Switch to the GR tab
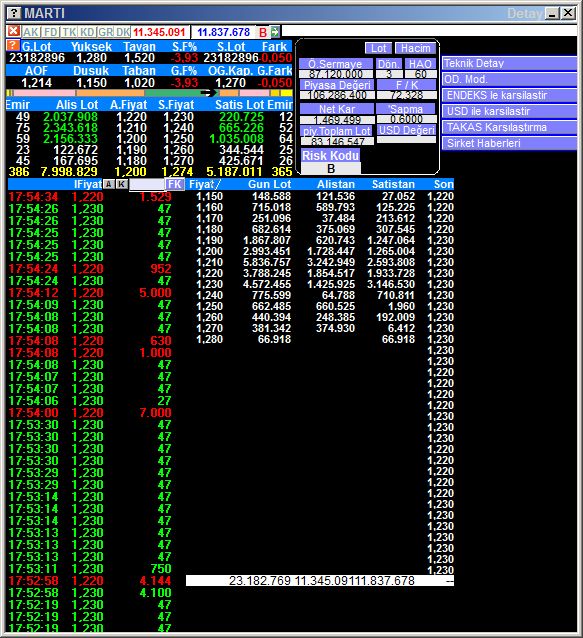The width and height of the screenshot is (583, 638). [x=106, y=32]
